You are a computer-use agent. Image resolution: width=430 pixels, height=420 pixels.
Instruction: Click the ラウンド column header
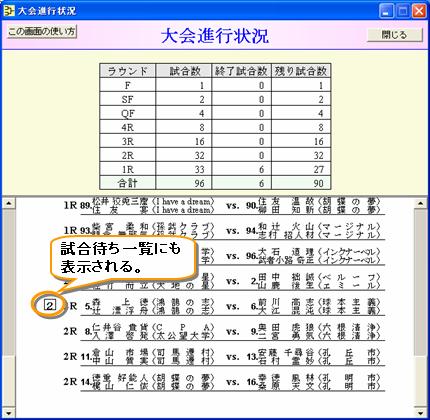coord(128,71)
